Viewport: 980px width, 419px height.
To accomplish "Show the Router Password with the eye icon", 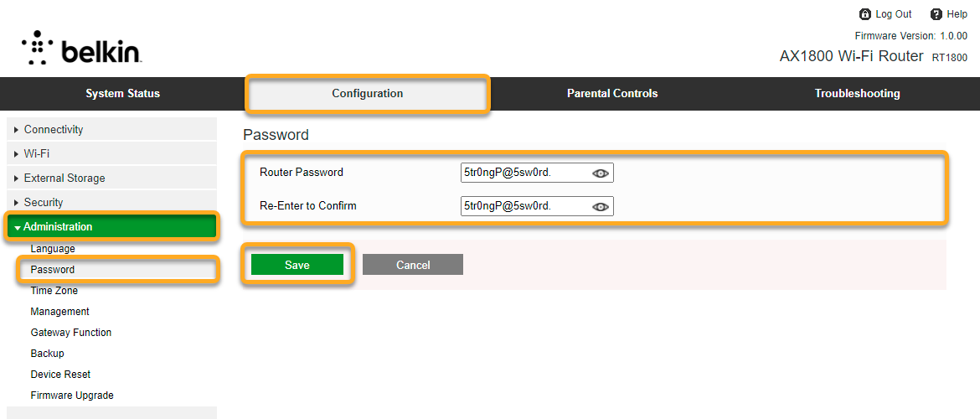I will 601,173.
